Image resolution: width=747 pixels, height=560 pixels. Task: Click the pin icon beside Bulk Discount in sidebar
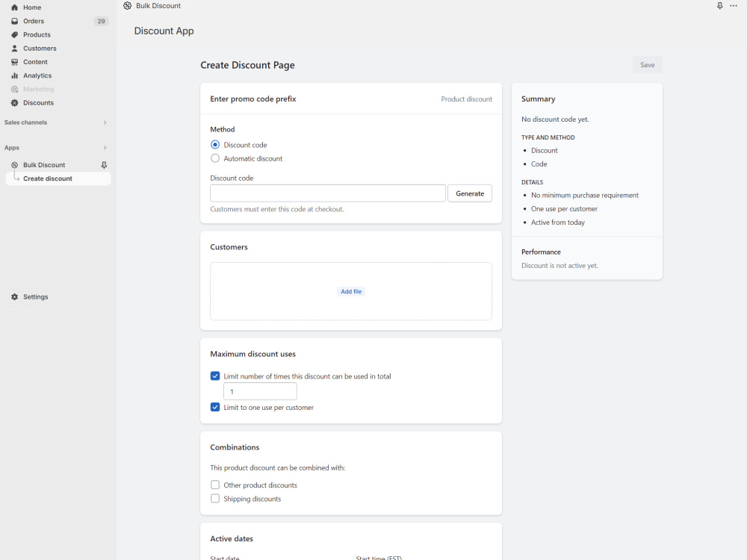pyautogui.click(x=104, y=165)
